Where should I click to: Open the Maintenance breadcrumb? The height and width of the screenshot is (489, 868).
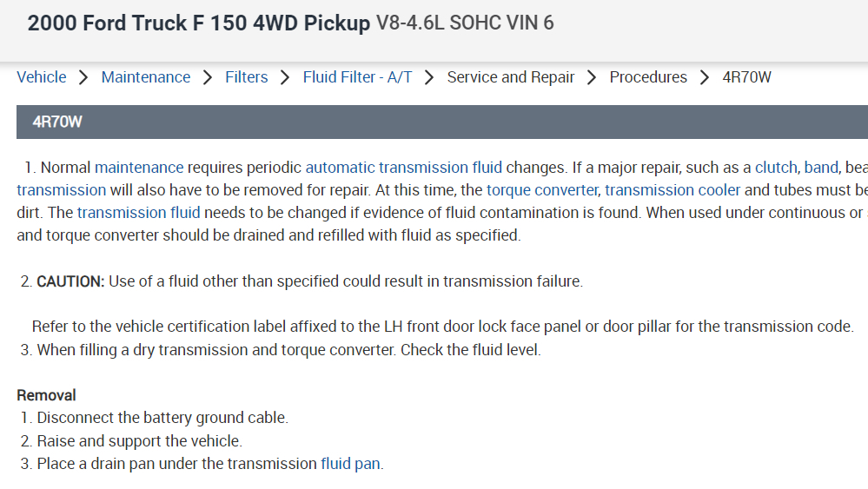tap(146, 77)
